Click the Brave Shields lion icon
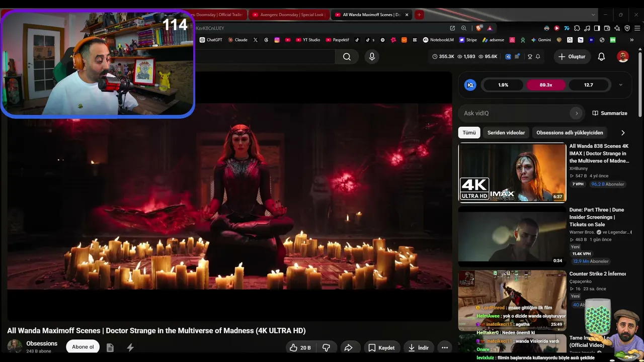Screen dimensions: 644x362 478,28
